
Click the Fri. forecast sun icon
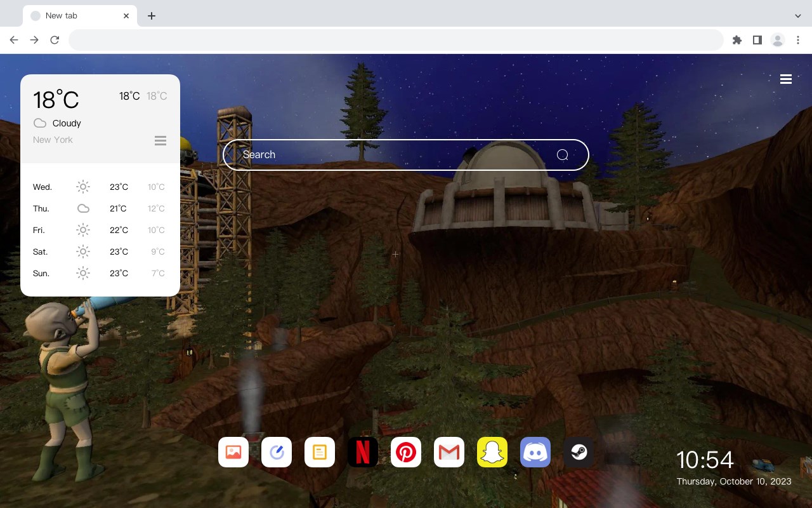point(83,230)
